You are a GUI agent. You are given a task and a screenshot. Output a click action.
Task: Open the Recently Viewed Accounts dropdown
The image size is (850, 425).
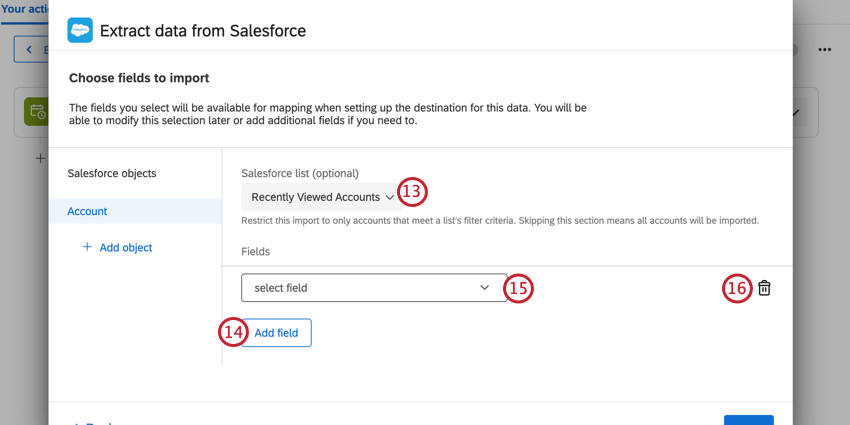(x=322, y=197)
